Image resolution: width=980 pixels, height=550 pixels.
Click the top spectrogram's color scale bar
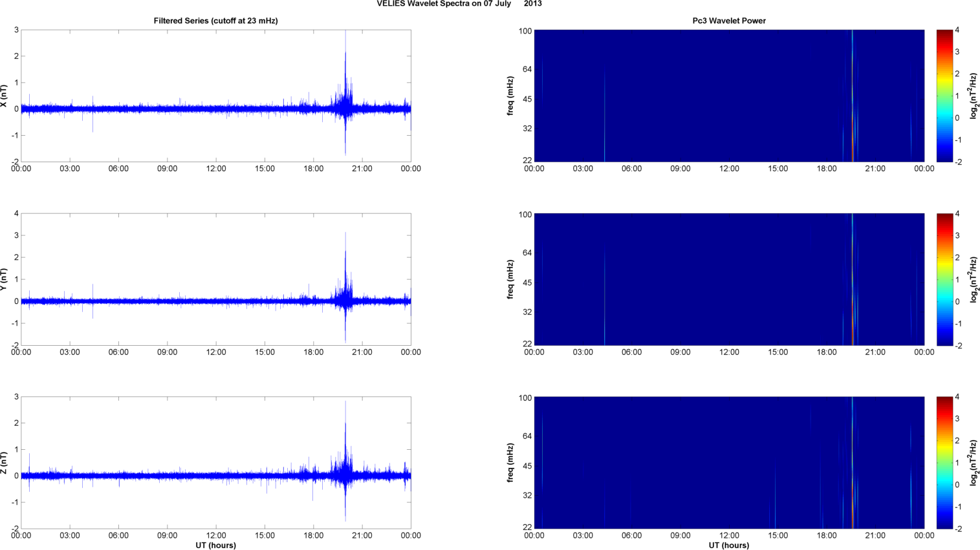click(x=944, y=96)
